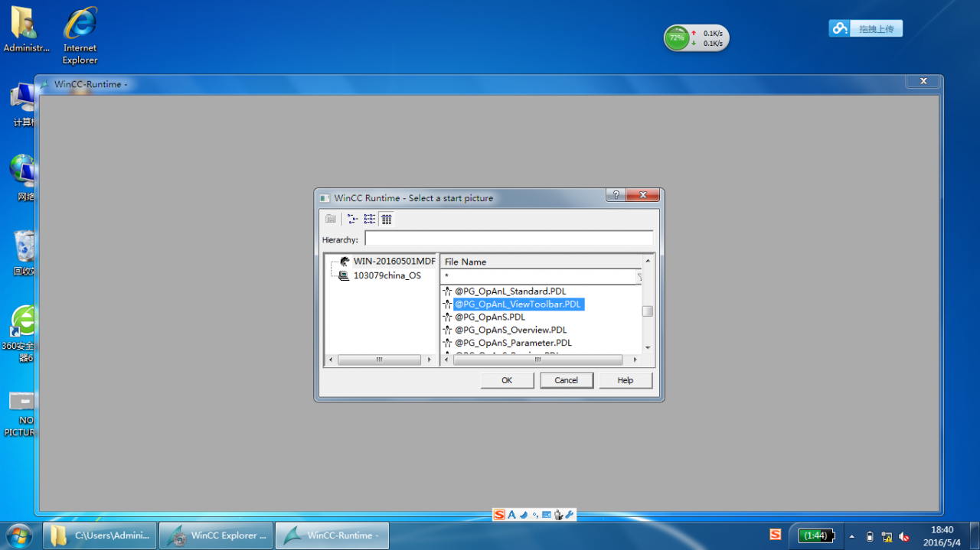Screen dimensions: 980x550
Task: Click into the Hierarchy input field
Action: click(509, 239)
